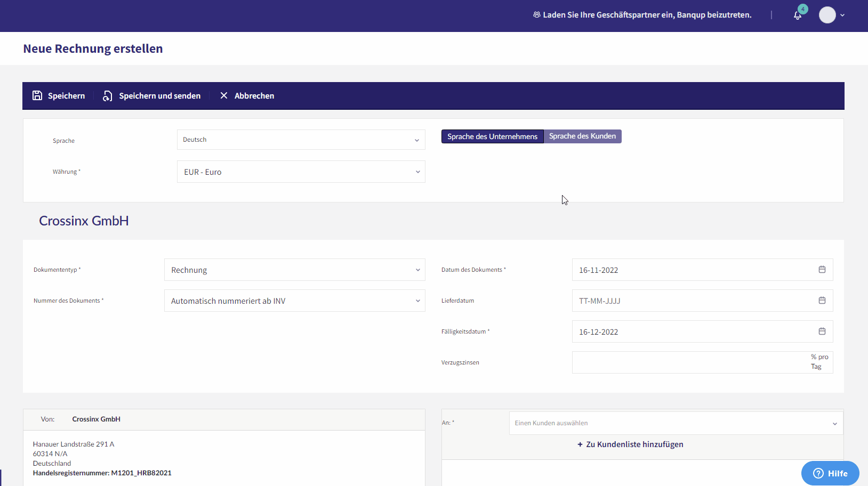Select Sprache des Kunden toggle
Image resolution: width=868 pixels, height=486 pixels.
tap(583, 136)
